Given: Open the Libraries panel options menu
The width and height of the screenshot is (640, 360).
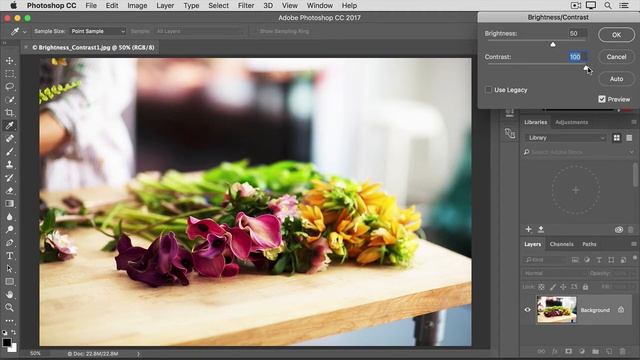Looking at the screenshot, I should [x=633, y=122].
